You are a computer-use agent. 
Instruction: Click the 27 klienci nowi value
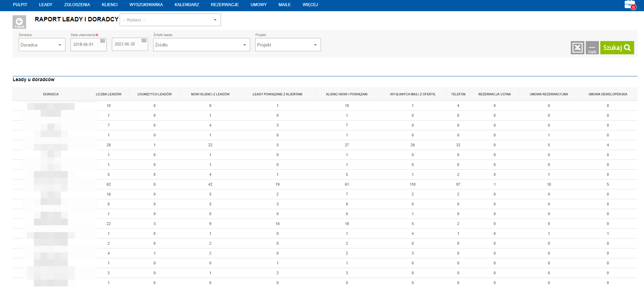tap(347, 145)
